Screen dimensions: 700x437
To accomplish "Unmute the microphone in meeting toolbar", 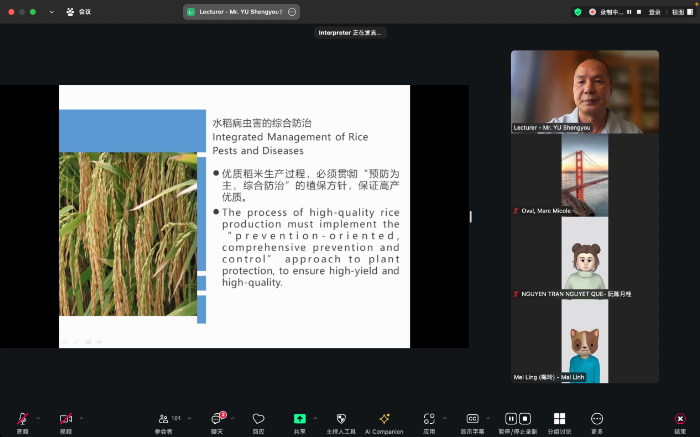I will (22, 418).
